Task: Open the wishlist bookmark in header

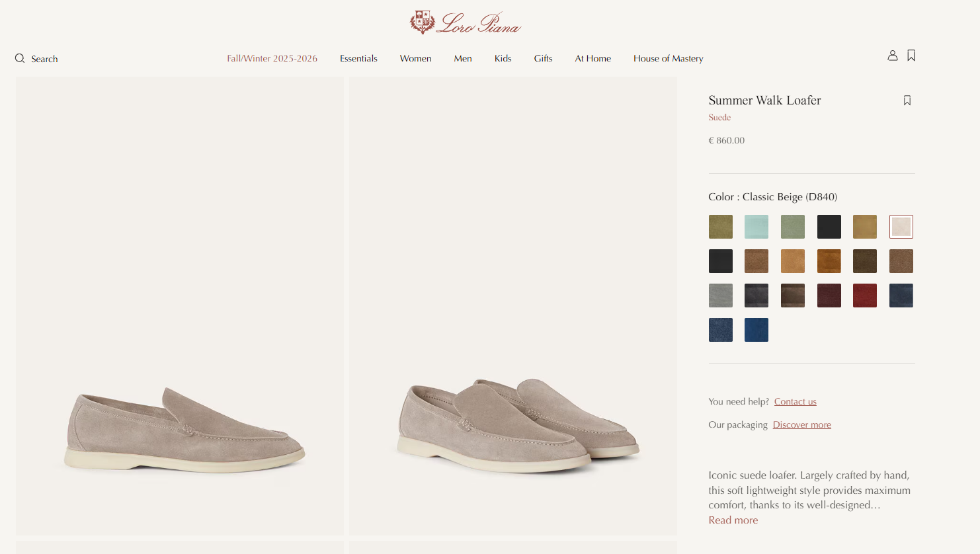Action: 911,56
